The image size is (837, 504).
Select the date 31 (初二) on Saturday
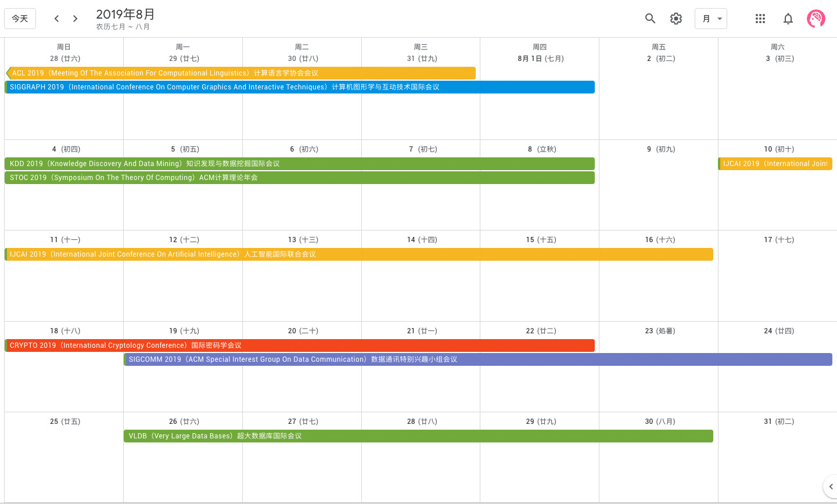(779, 422)
